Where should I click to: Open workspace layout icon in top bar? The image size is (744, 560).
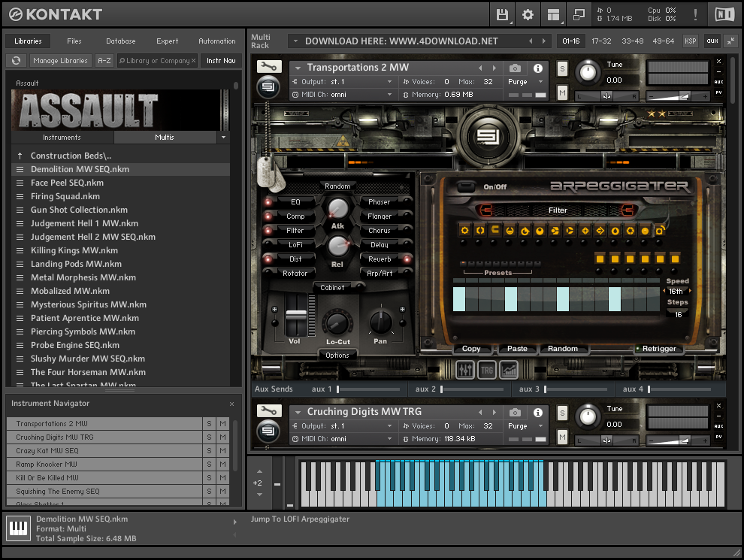(x=553, y=15)
